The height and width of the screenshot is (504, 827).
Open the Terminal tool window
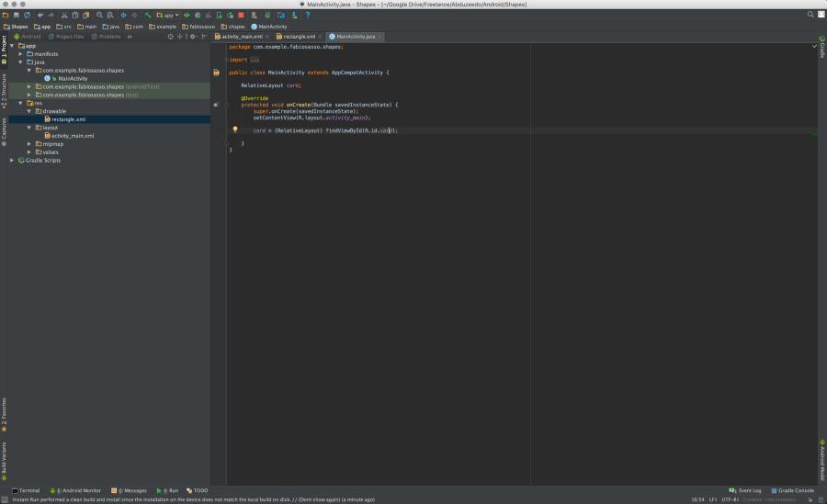(x=26, y=490)
